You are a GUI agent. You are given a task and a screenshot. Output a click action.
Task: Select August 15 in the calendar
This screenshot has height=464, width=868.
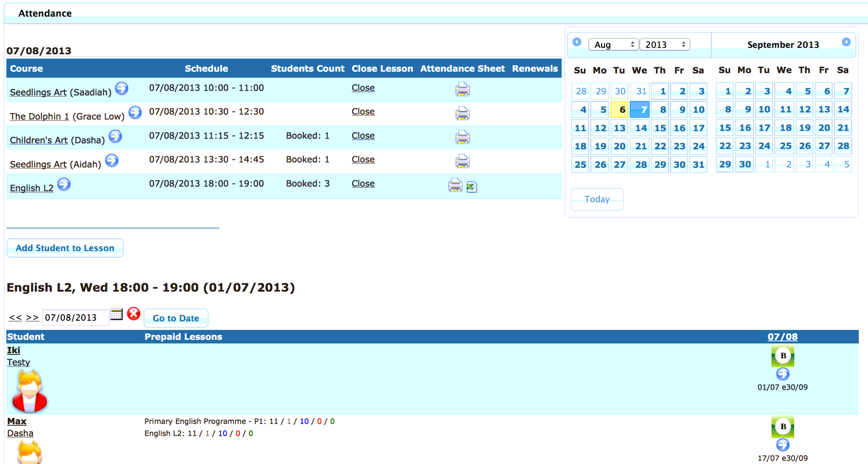click(660, 128)
